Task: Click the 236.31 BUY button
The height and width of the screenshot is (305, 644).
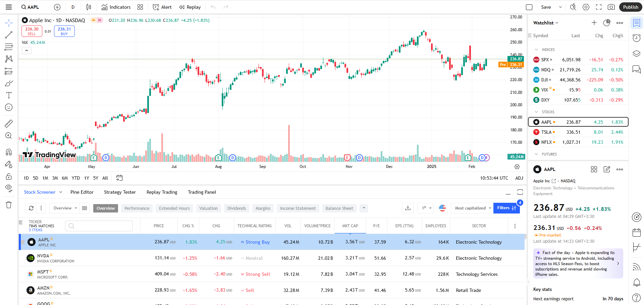Action: [64, 31]
